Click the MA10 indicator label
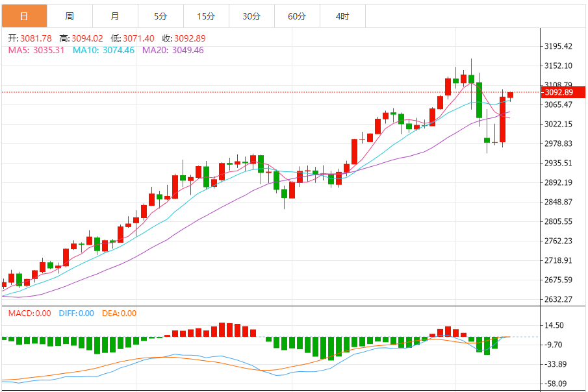 coord(103,50)
